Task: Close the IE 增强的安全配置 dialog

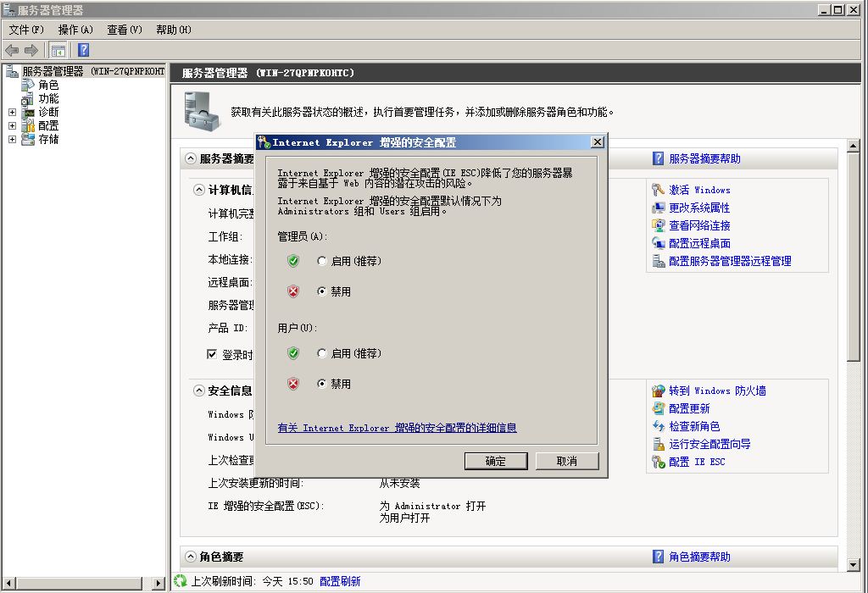Action: point(598,142)
